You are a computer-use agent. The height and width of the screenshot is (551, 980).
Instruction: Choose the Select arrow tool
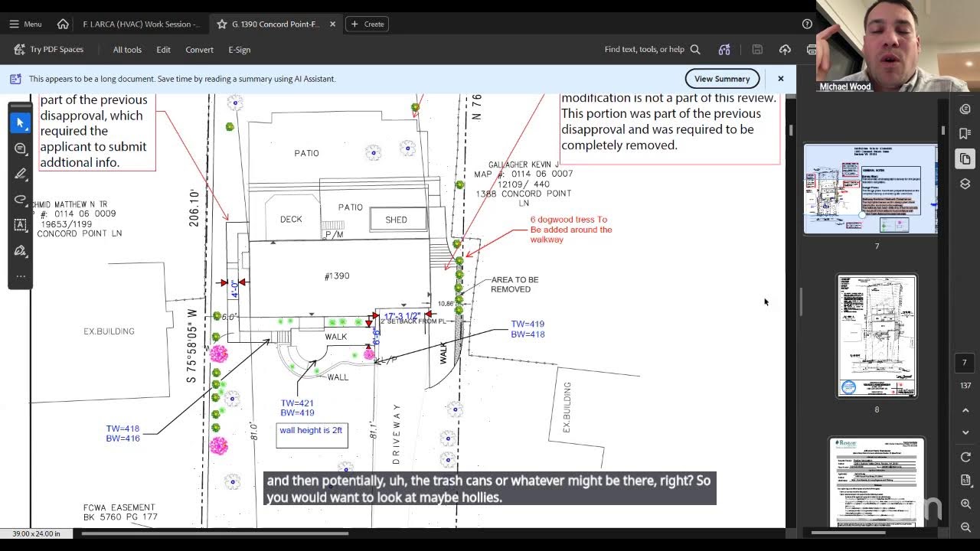pyautogui.click(x=21, y=122)
